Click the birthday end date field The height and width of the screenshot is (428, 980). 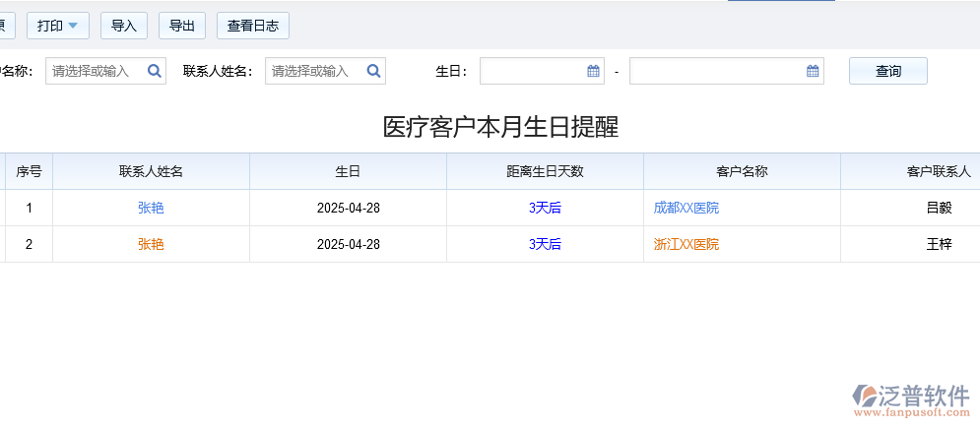(x=716, y=71)
